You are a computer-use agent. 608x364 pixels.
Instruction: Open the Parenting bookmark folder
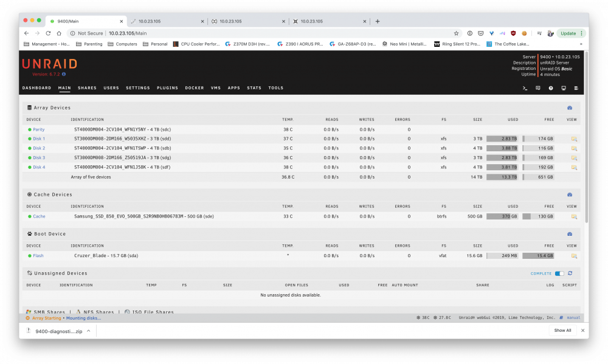pyautogui.click(x=89, y=44)
